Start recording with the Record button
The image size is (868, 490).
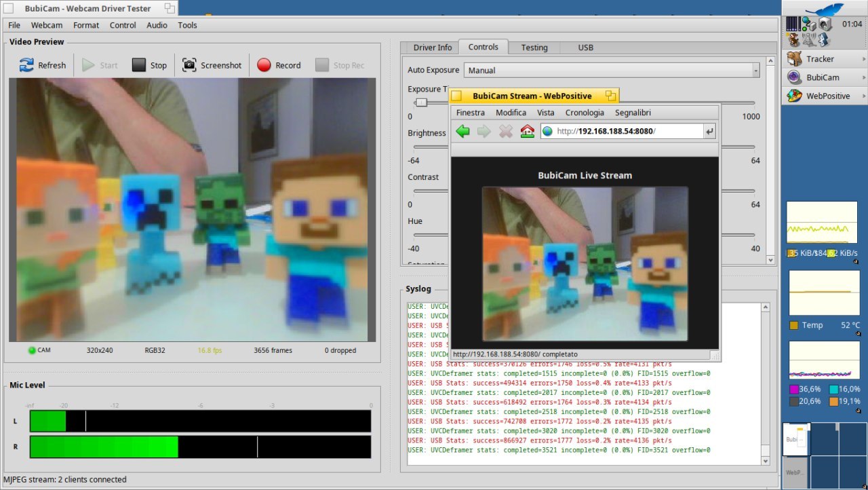[279, 65]
